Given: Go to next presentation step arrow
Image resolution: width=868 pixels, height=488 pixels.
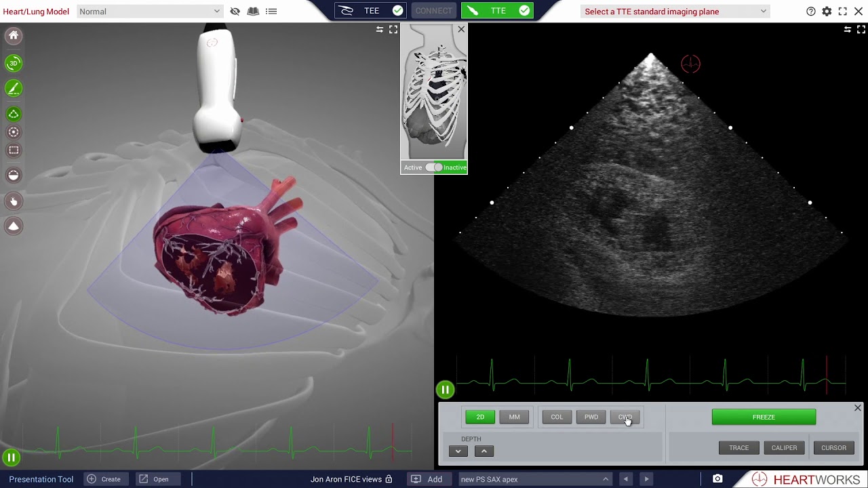Looking at the screenshot, I should tap(646, 479).
